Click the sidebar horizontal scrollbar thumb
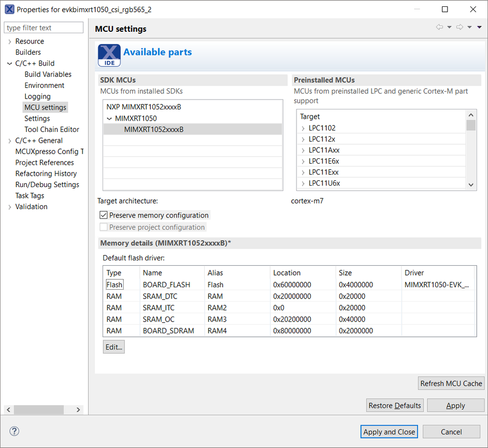This screenshot has width=488, height=448. click(x=39, y=410)
